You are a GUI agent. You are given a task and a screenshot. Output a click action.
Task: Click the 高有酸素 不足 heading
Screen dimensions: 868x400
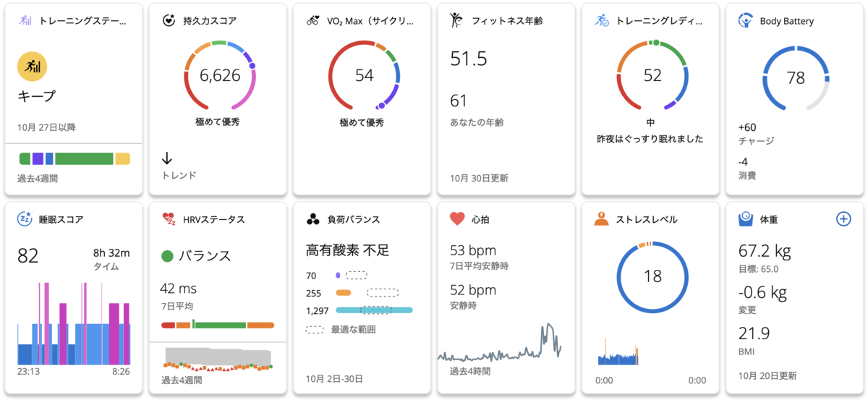pyautogui.click(x=348, y=250)
